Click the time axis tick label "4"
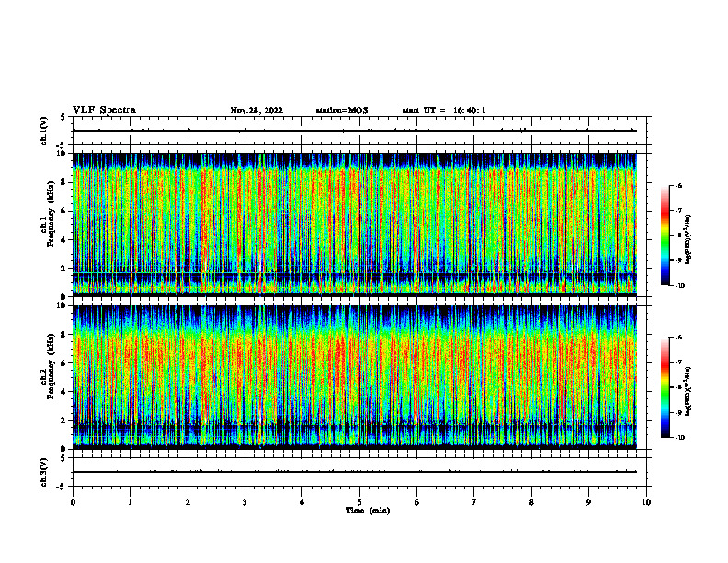The width and height of the screenshot is (728, 563). coord(302,502)
